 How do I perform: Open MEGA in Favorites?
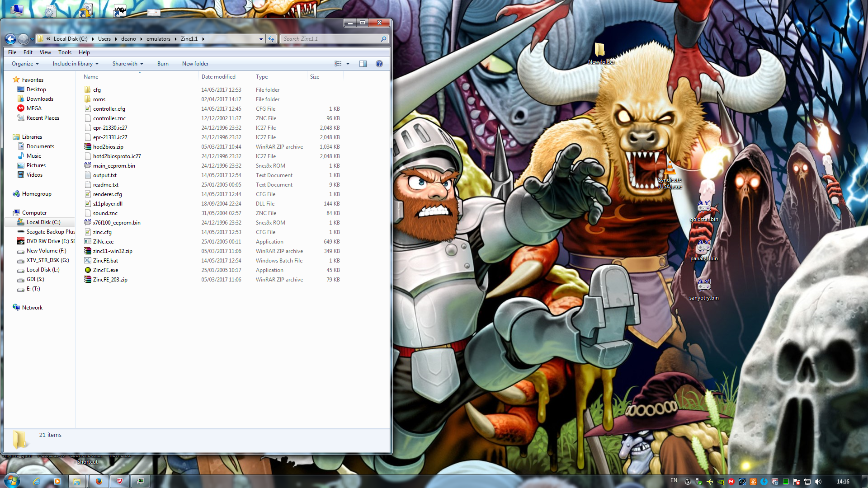pyautogui.click(x=34, y=108)
